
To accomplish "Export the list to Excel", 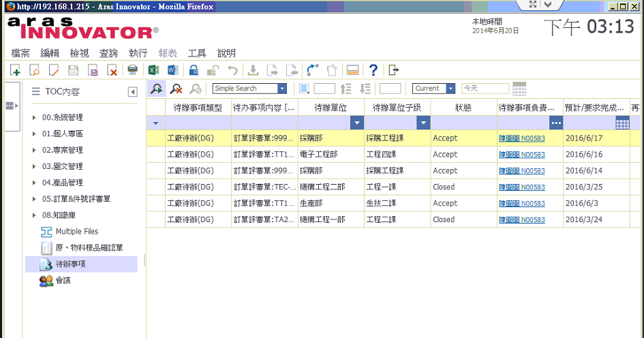I will [x=154, y=70].
